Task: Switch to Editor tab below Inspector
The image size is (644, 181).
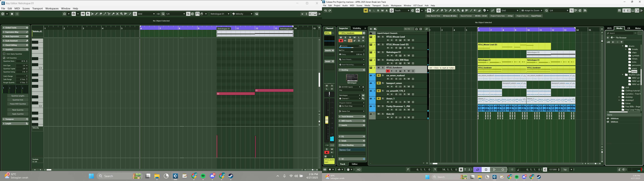Action: pyautogui.click(x=355, y=164)
